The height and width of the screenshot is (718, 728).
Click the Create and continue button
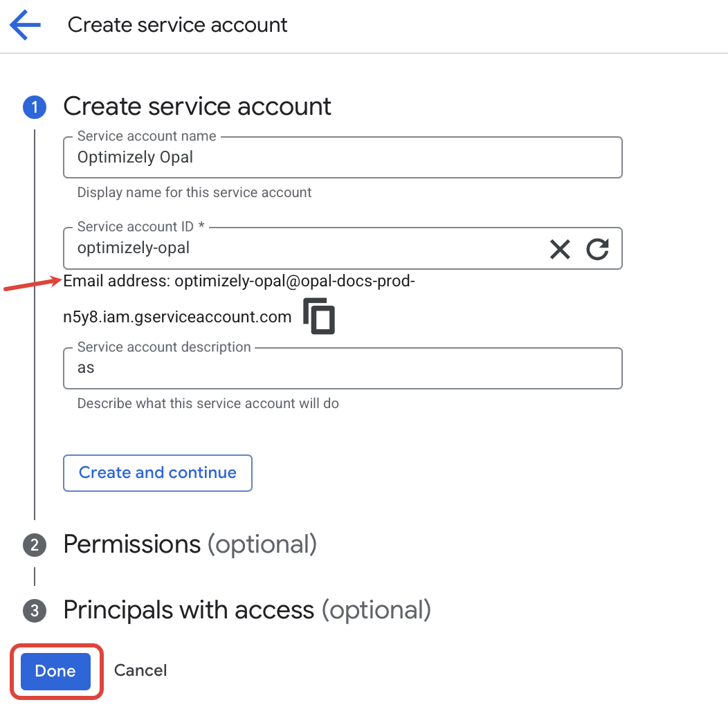(157, 472)
